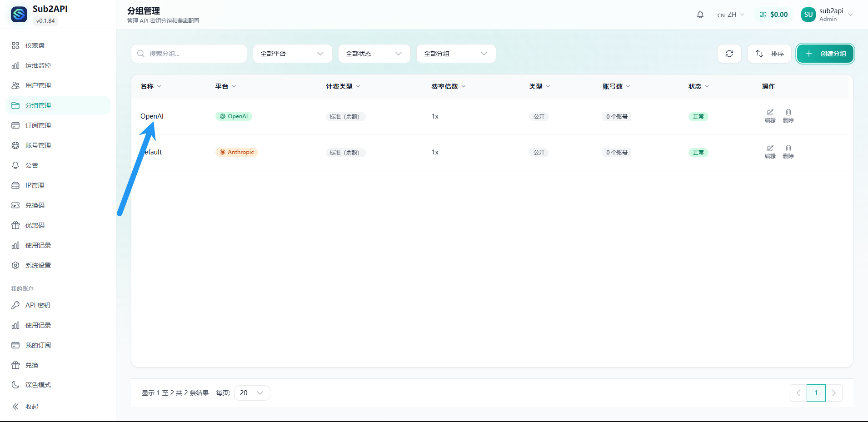Open 订阅管理 from the sidebar
The width and height of the screenshot is (868, 422).
click(x=37, y=125)
